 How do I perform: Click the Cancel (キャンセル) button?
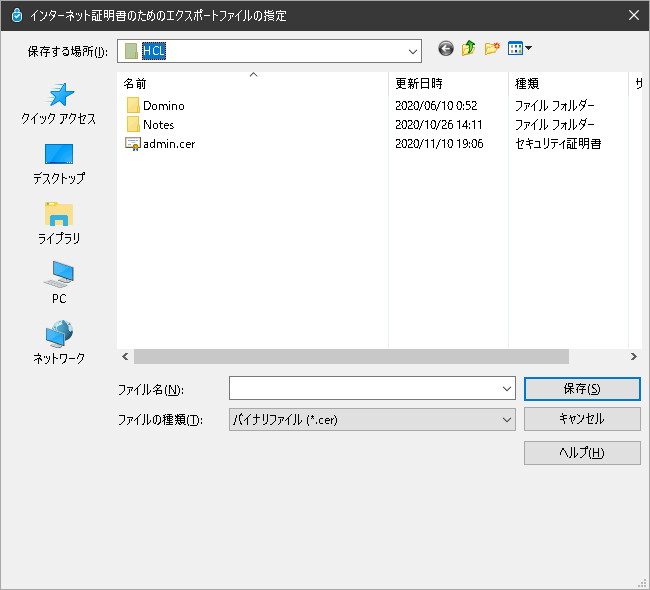[x=582, y=419]
